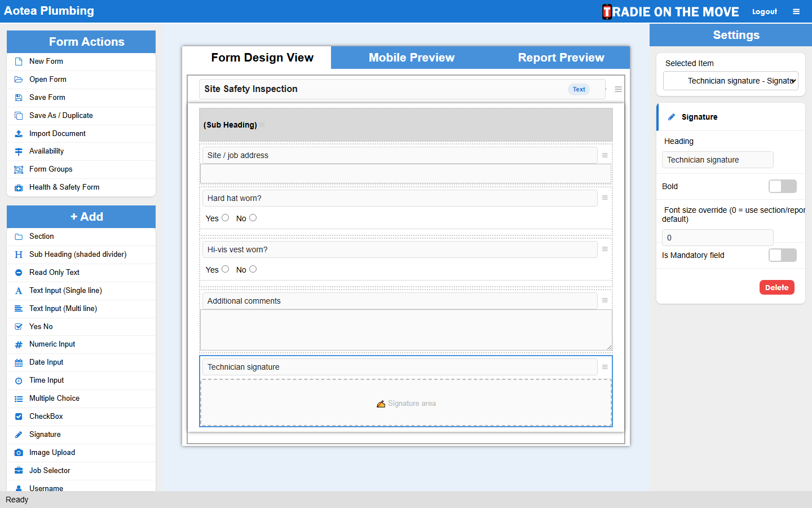Click the Signature area box
The width and height of the screenshot is (812, 508).
406,403
